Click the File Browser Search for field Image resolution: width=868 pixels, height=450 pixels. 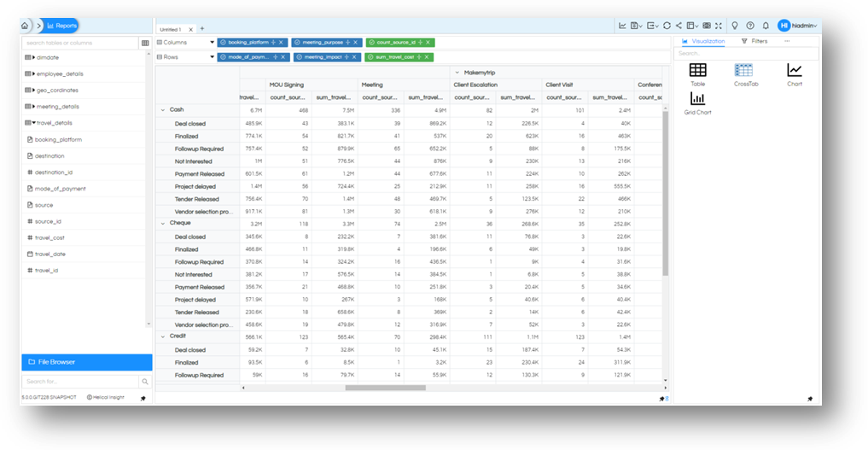[x=80, y=382]
